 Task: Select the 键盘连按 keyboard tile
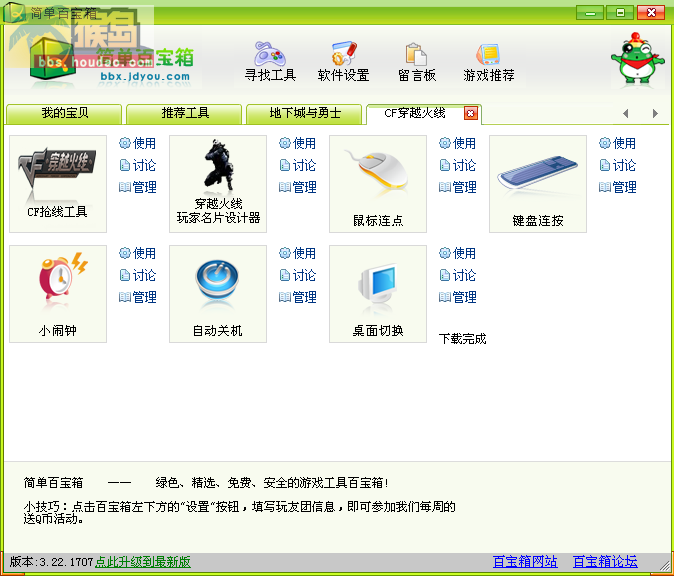click(538, 184)
